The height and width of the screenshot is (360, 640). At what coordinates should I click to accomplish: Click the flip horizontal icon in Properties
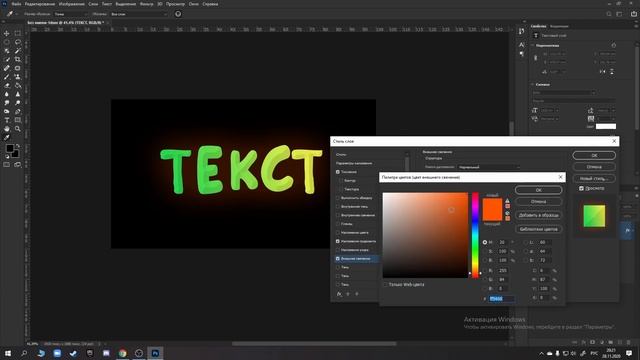tap(602, 71)
